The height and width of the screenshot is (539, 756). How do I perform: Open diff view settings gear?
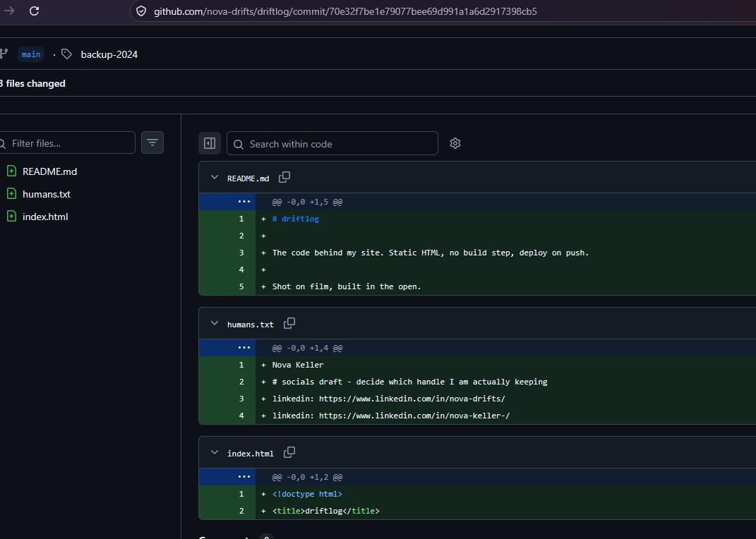(x=455, y=143)
